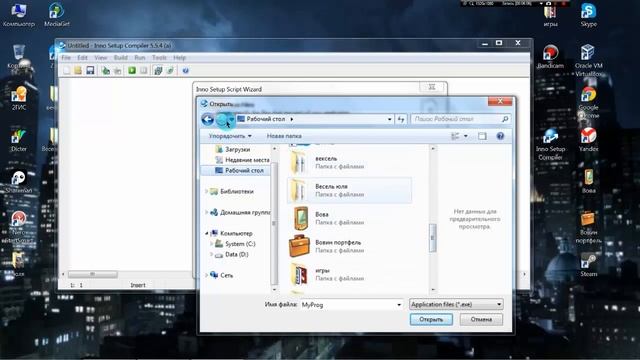Click the Target Setup icon in Inno Setup toolbar
Viewport: 640px width, 360px height.
[x=158, y=71]
